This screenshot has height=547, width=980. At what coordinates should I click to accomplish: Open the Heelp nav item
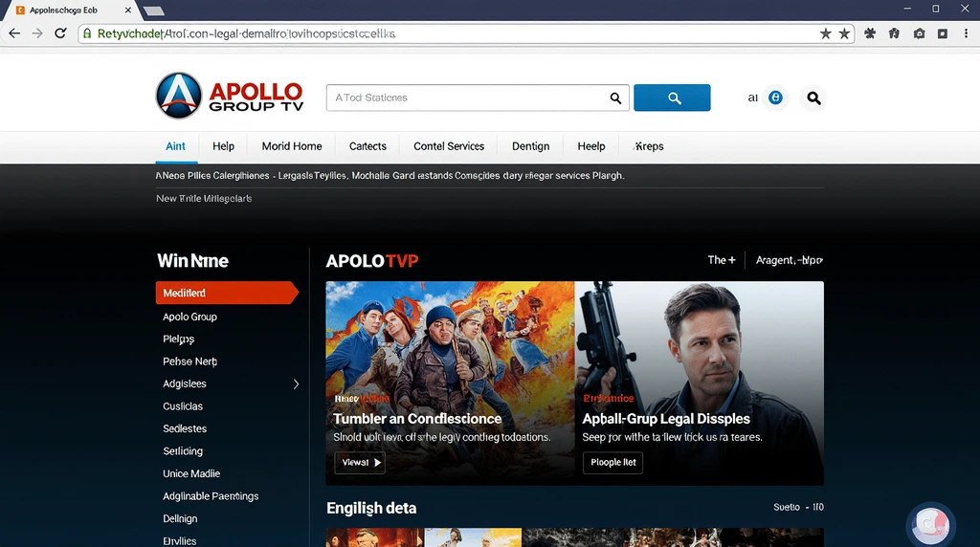pyautogui.click(x=591, y=146)
